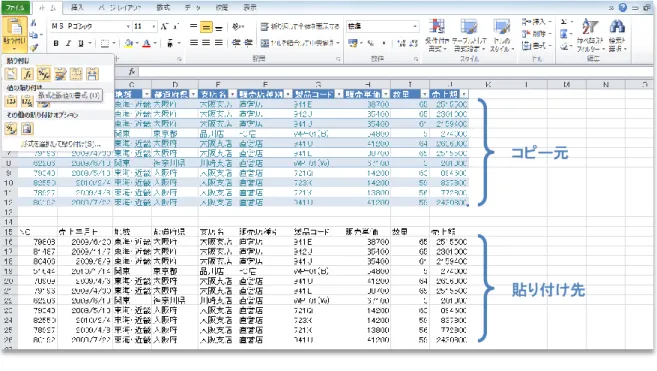Toggle Center horizontal alignment

206,43
